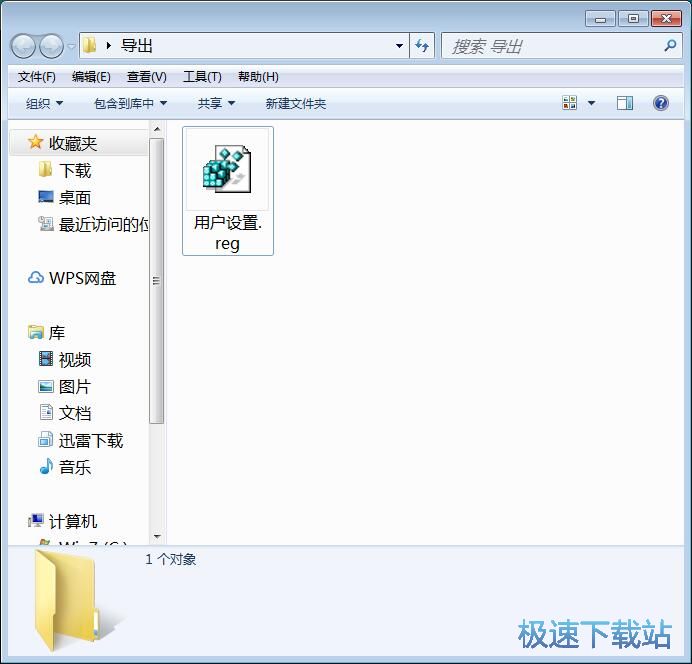
Task: Click the 图片 picture icon
Action: (46, 386)
